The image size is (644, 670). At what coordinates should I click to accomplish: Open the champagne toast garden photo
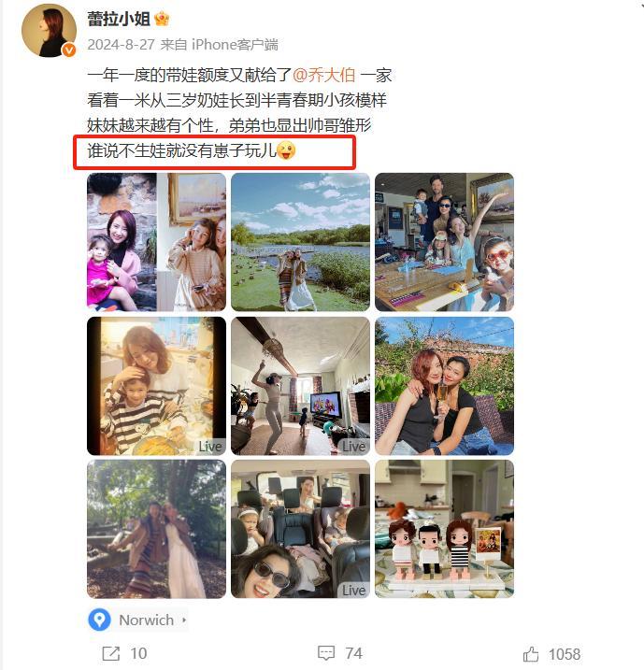(444, 386)
